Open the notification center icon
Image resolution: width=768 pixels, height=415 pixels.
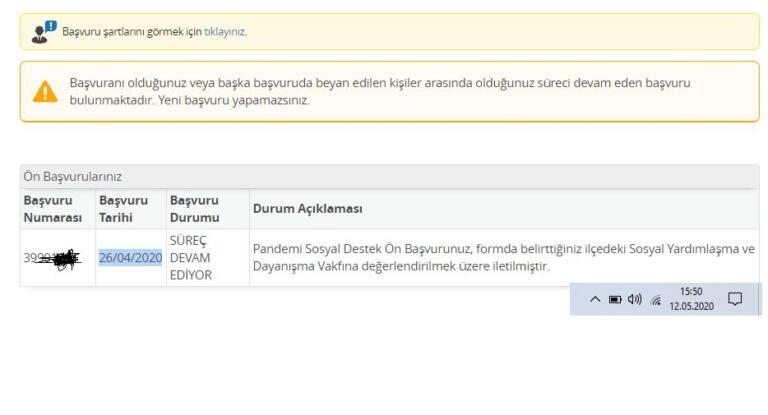coord(735,299)
